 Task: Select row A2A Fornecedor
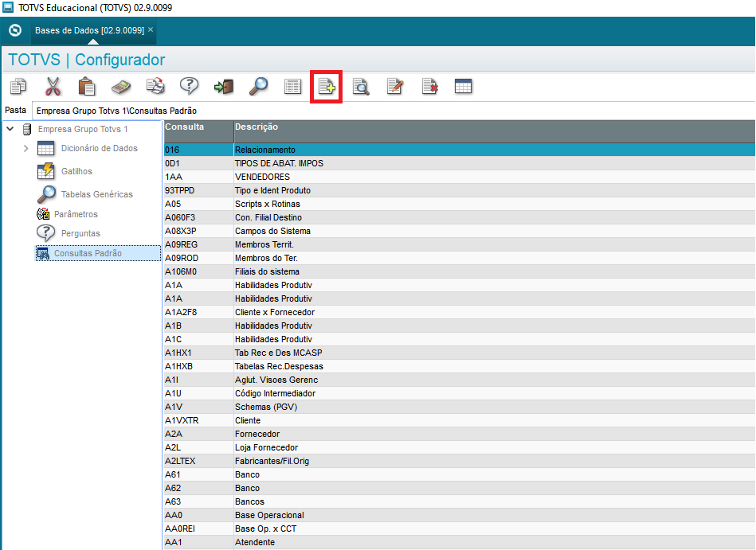[x=460, y=434]
